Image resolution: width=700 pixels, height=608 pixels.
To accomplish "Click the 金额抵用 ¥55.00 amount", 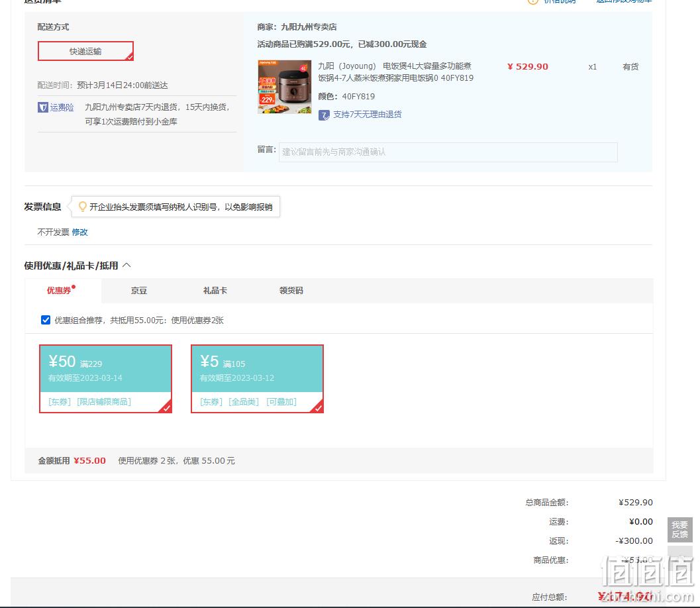I will [89, 461].
